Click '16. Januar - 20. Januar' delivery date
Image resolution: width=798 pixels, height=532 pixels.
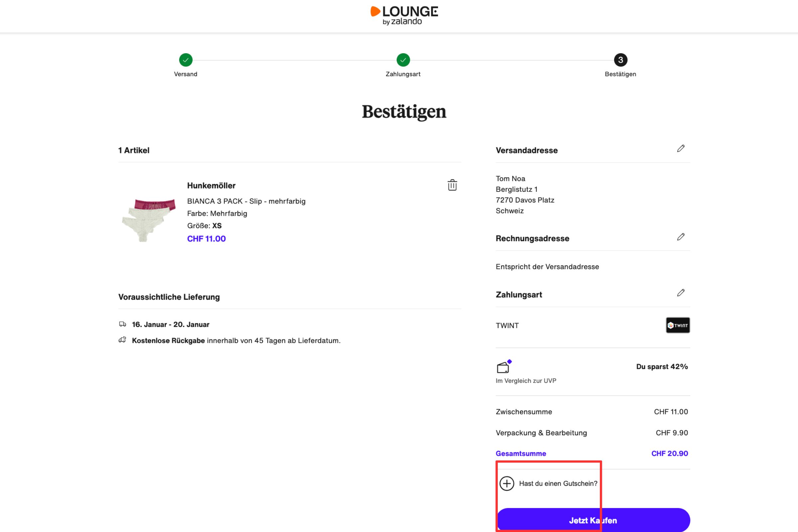170,325
